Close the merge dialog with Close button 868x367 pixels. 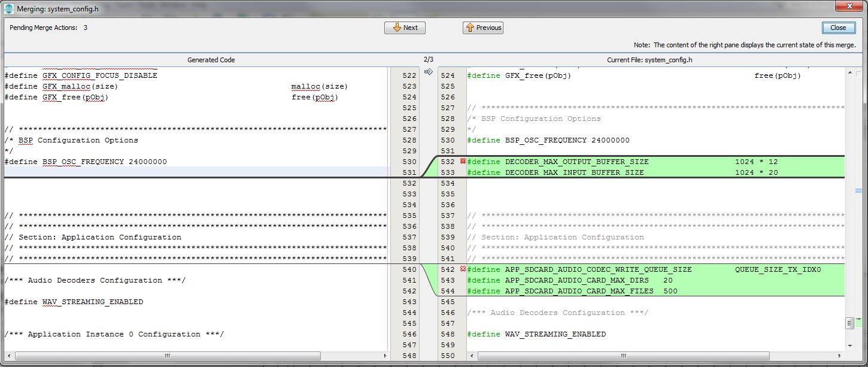[x=837, y=28]
